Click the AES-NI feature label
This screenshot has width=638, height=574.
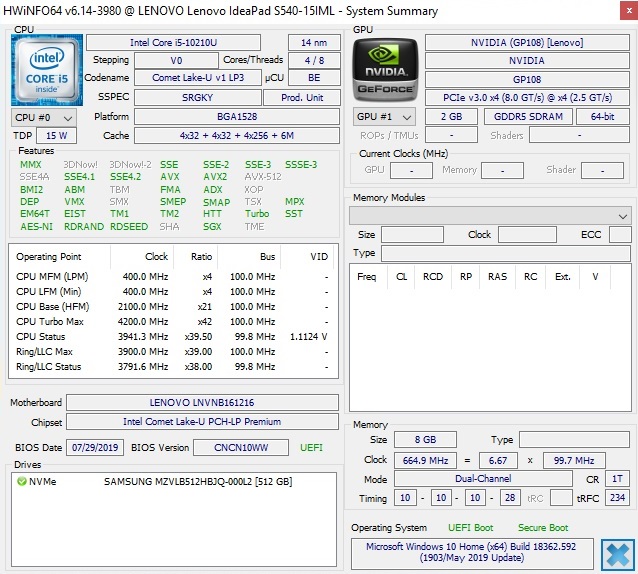tap(37, 227)
